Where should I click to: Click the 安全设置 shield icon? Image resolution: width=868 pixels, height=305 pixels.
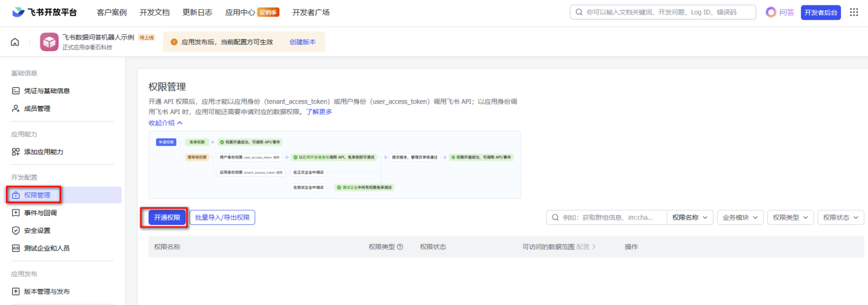click(x=16, y=230)
